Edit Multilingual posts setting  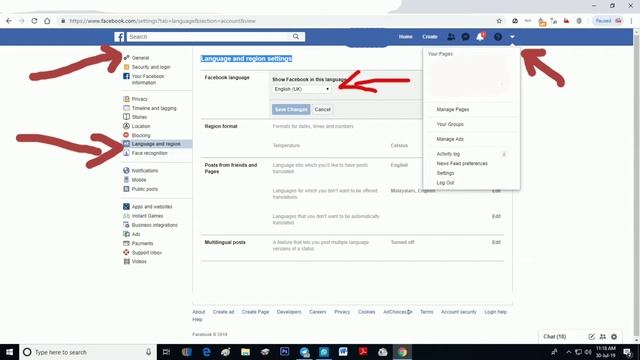tap(496, 242)
